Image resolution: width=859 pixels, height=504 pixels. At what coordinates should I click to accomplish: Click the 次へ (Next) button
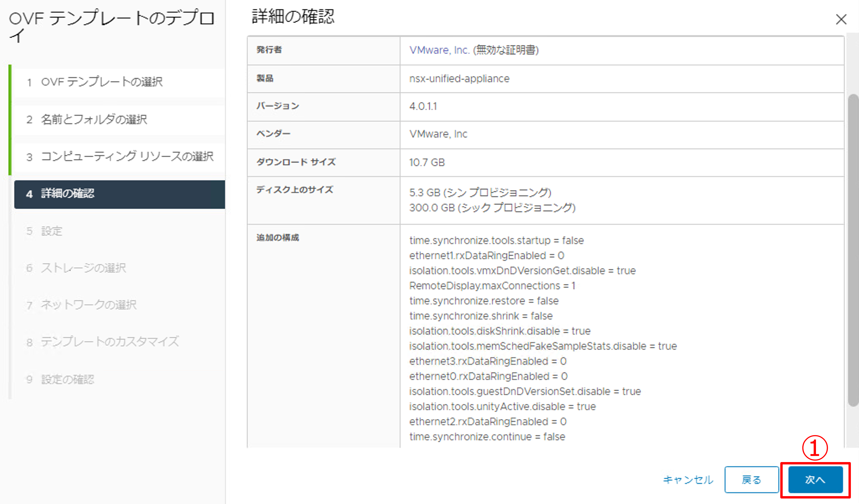click(x=815, y=479)
